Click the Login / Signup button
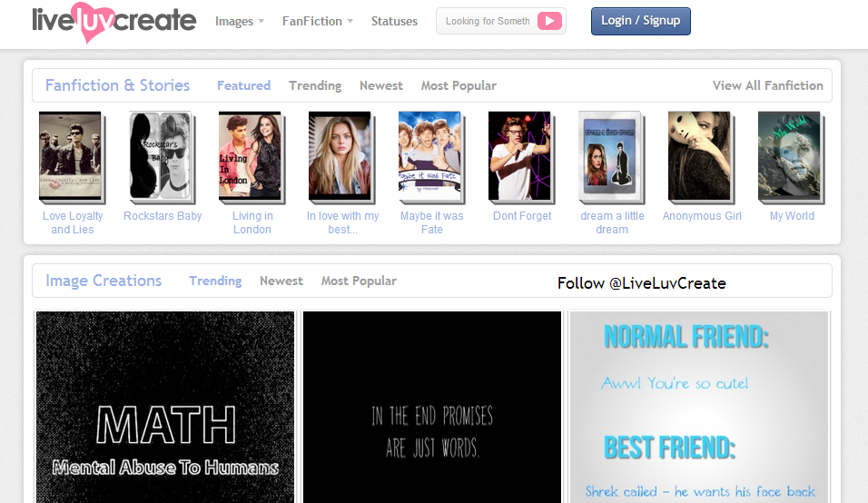Image resolution: width=868 pixels, height=503 pixels. click(x=640, y=21)
